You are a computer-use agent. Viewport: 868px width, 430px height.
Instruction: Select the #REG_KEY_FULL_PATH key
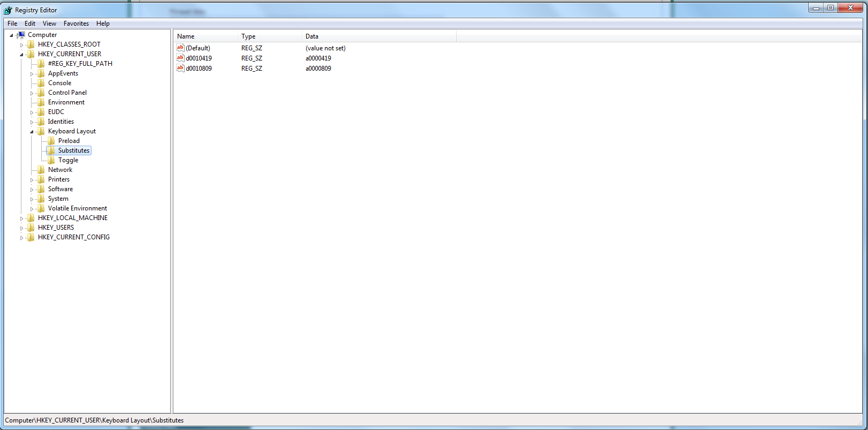point(80,64)
